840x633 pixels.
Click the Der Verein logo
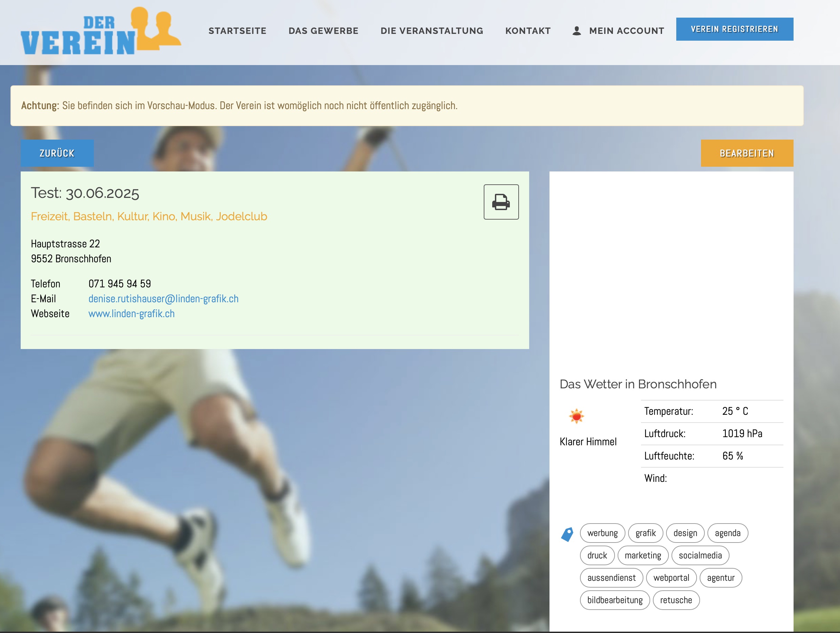tap(101, 31)
